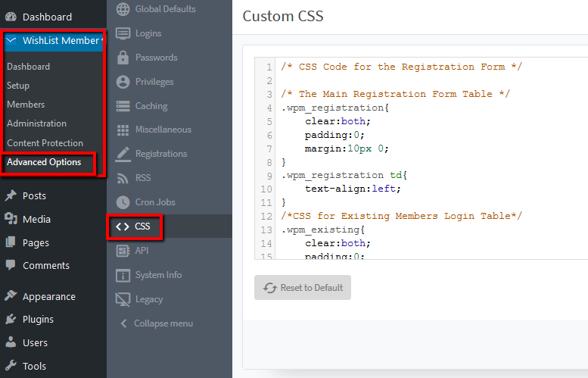Click the Miscellaneous grid icon
This screenshot has width=588, height=378.
pyautogui.click(x=123, y=130)
